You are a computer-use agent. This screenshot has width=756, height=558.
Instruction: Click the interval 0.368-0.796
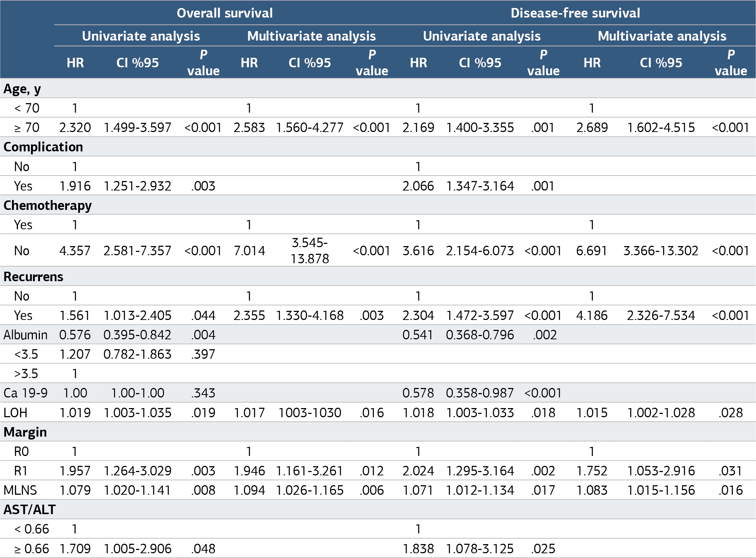point(480,335)
